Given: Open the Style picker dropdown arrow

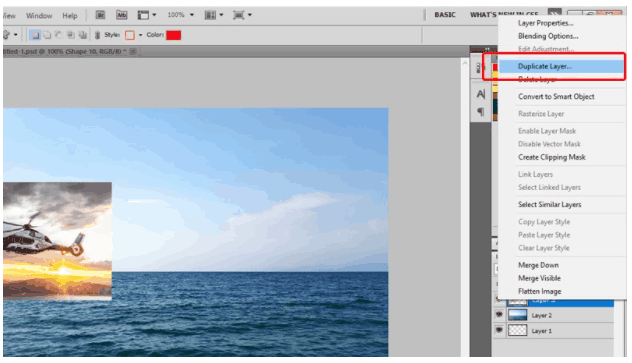Looking at the screenshot, I should point(140,35).
